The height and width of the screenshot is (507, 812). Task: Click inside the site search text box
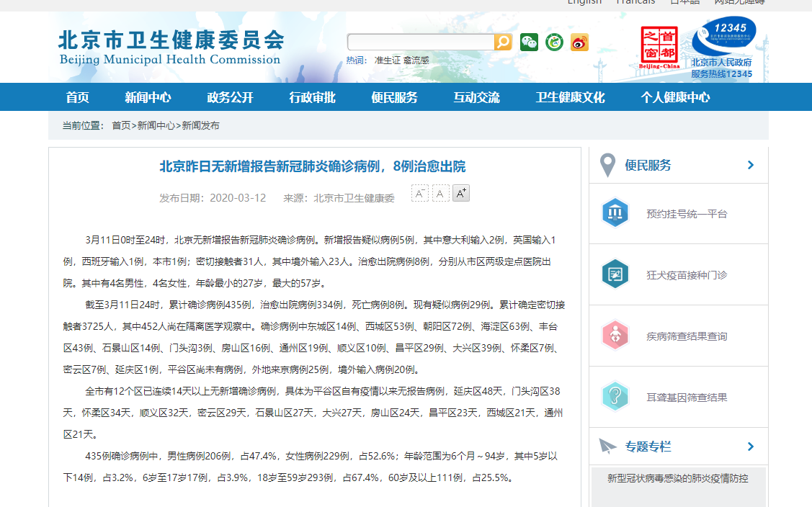[421, 42]
